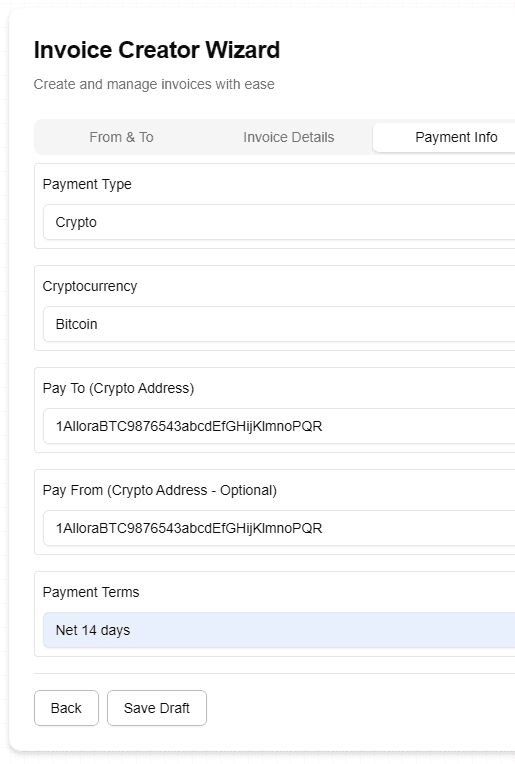Click the Bitcoin value text
Viewport: 515px width, 764px height.
pyautogui.click(x=76, y=324)
